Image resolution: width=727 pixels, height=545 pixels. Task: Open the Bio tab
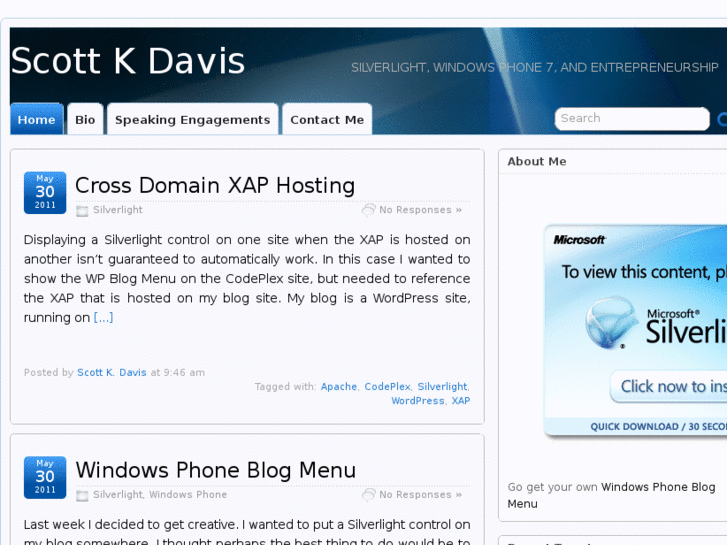(x=85, y=119)
